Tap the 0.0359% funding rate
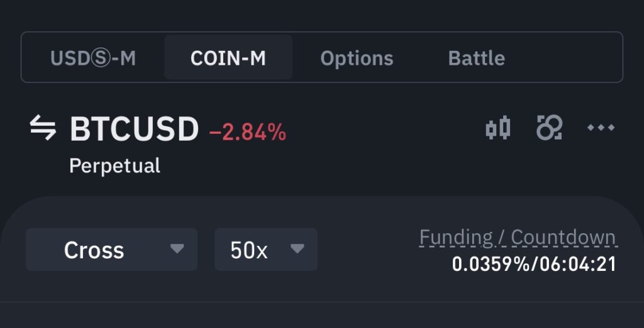 click(491, 265)
